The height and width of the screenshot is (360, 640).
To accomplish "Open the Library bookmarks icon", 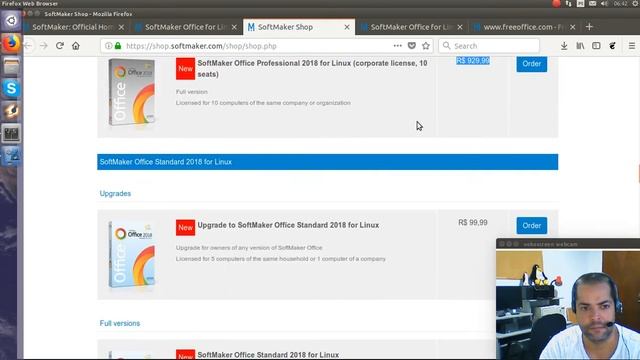I will (580, 46).
